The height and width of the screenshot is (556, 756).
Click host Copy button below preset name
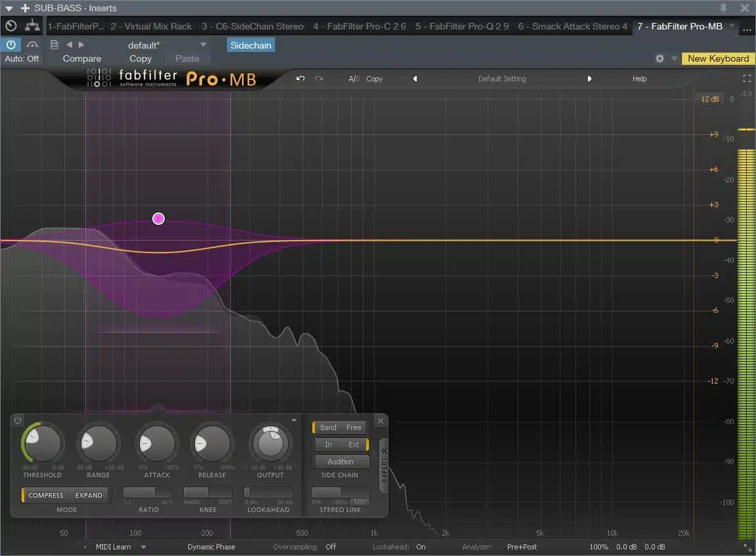coord(140,58)
